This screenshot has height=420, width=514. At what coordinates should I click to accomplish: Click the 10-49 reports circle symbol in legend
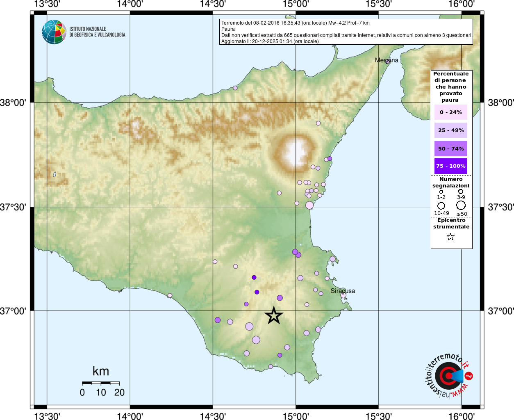pos(441,205)
